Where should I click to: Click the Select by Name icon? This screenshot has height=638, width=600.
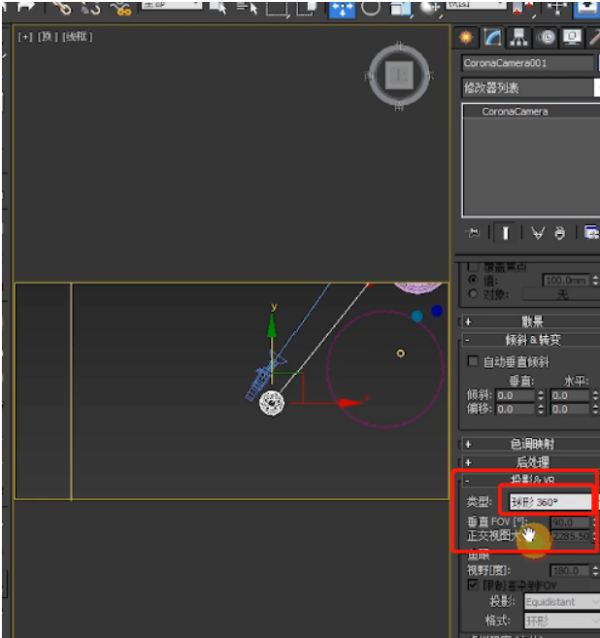coord(247,7)
